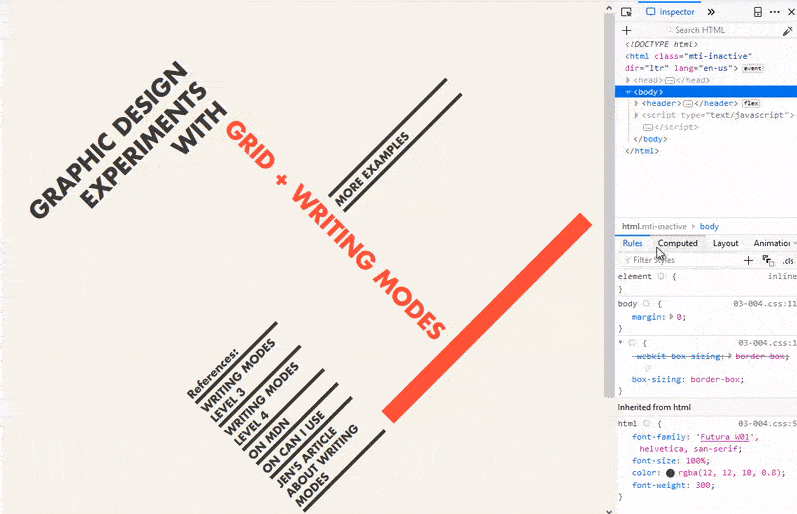Expand the margin shorthand arrow
Viewport: 797px width, 514px height.
[x=671, y=317]
